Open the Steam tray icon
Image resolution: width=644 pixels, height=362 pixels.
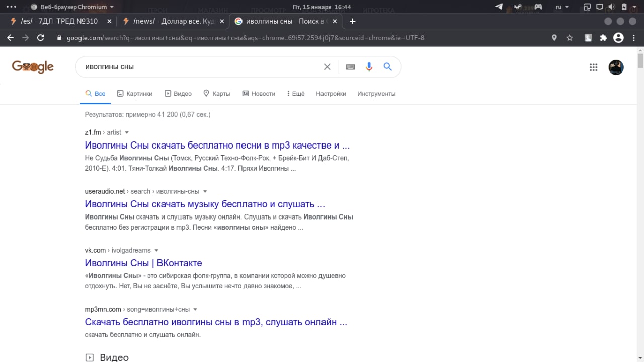(x=518, y=7)
